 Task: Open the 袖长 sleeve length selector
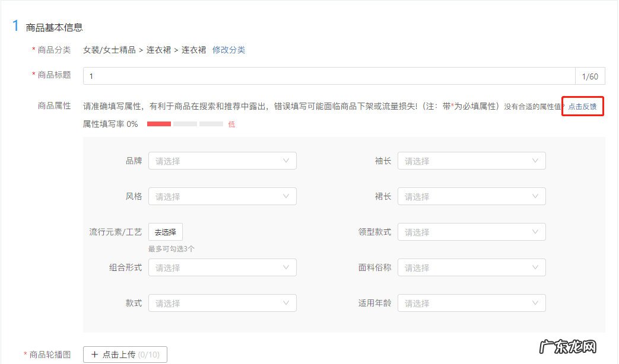pyautogui.click(x=472, y=161)
